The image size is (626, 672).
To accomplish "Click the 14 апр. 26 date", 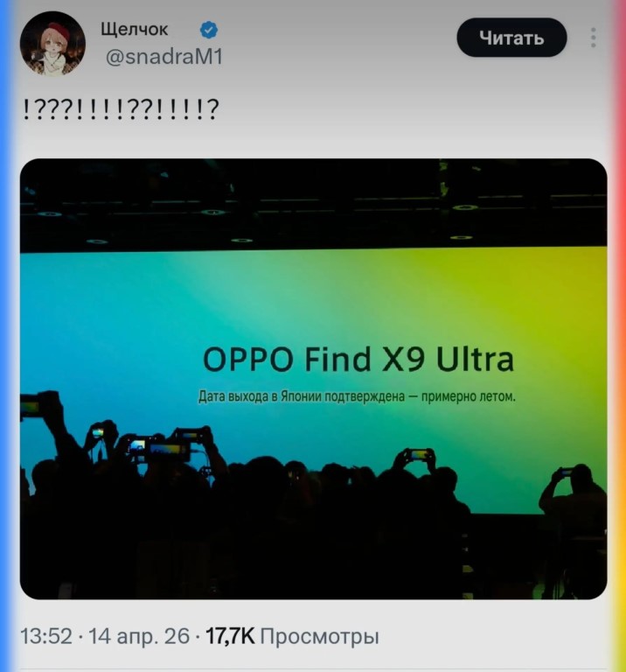I will tap(139, 636).
